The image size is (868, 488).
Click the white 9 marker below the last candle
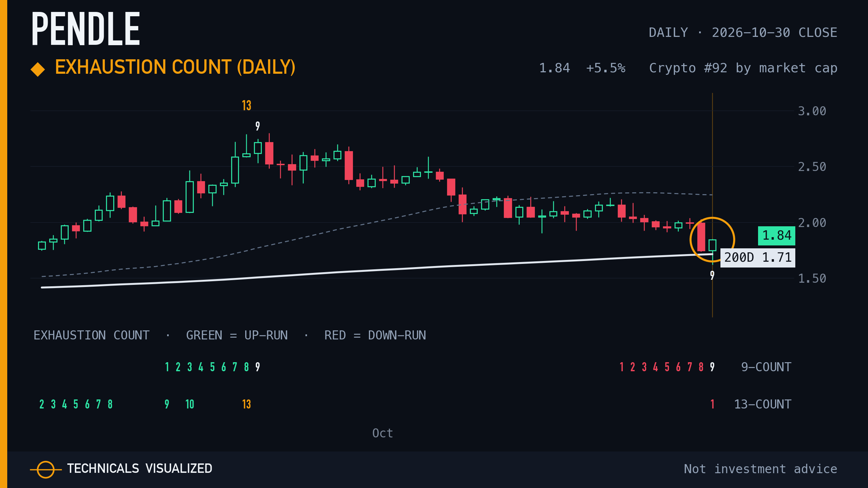[712, 275]
